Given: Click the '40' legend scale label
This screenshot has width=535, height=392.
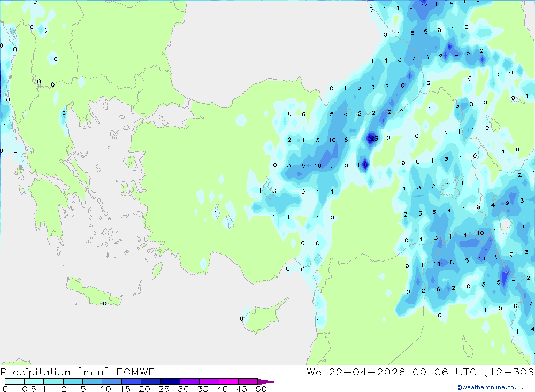Looking at the screenshot, I should (222, 389).
